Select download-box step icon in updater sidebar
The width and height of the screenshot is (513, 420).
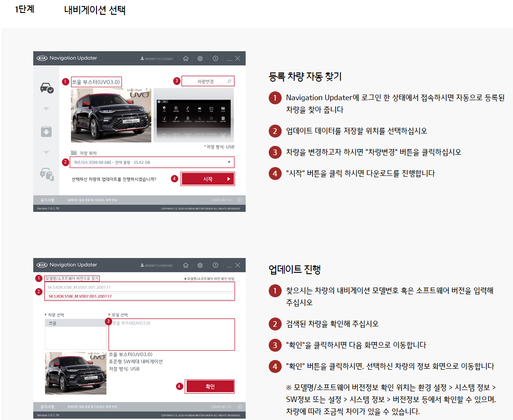click(x=46, y=132)
